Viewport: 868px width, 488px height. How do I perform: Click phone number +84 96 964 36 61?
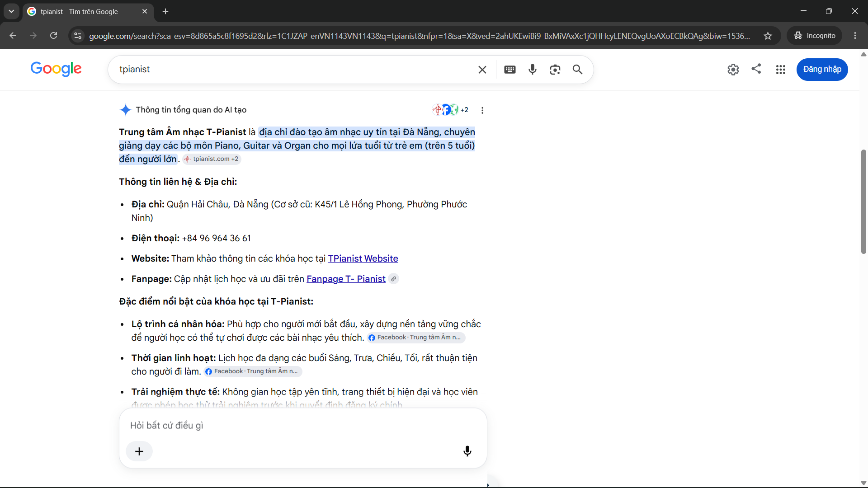pos(217,238)
